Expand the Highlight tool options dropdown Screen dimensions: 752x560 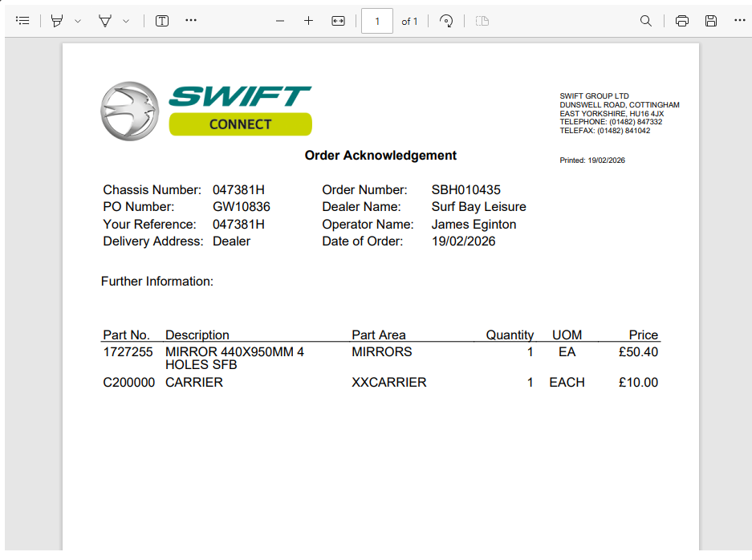(78, 21)
